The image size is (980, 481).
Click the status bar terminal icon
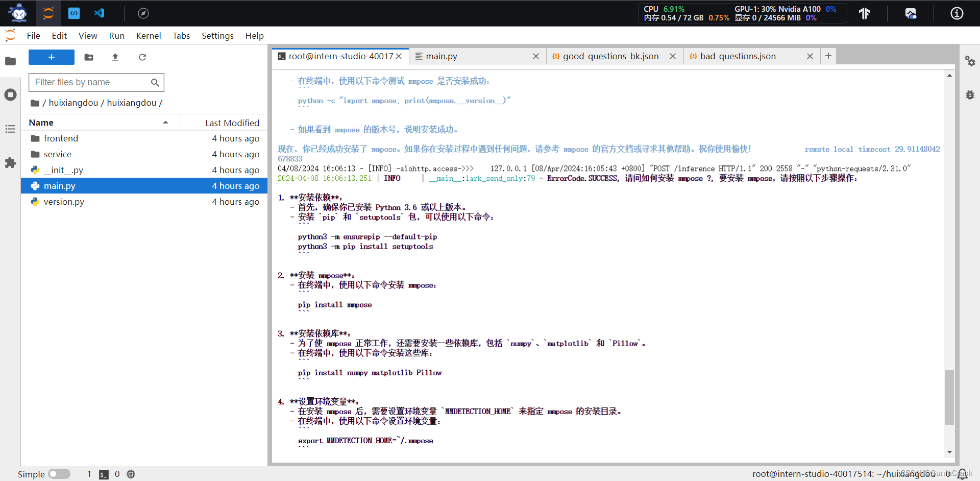point(104,474)
